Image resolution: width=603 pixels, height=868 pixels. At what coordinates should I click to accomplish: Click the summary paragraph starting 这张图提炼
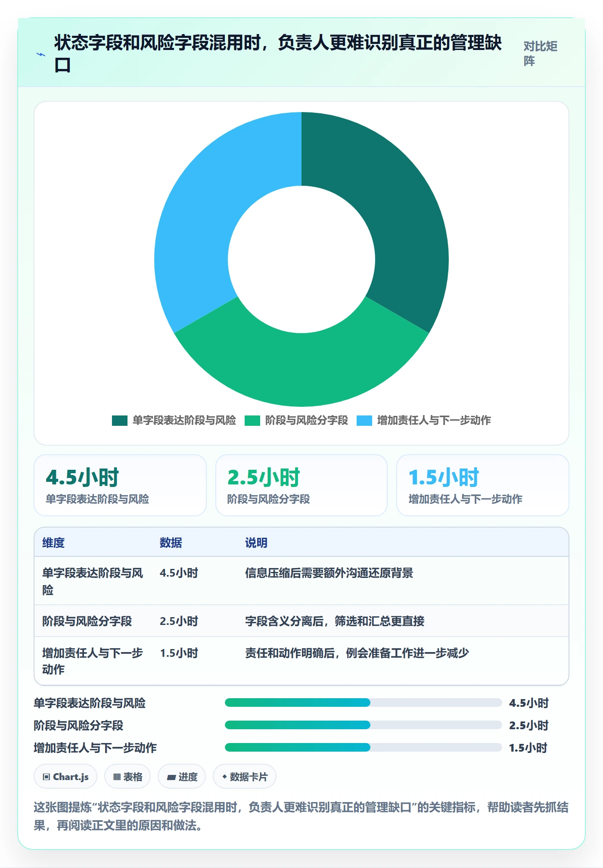click(301, 816)
